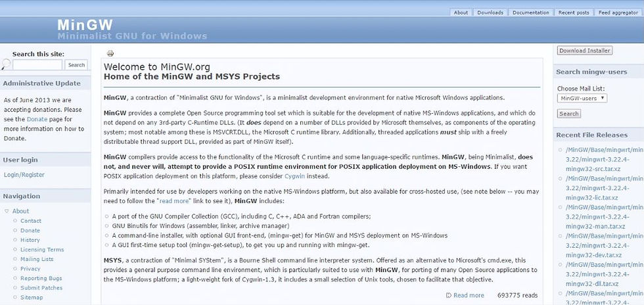Viewport: 644px width, 305px height.
Task: Open Reporting Bugs navigation item
Action: coord(41,278)
